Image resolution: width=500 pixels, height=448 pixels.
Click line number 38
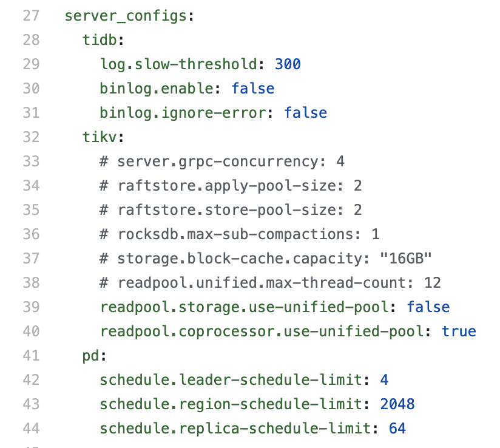32,282
